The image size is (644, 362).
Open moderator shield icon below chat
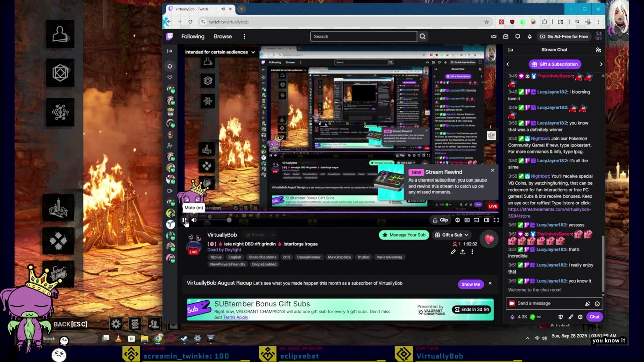click(x=561, y=317)
